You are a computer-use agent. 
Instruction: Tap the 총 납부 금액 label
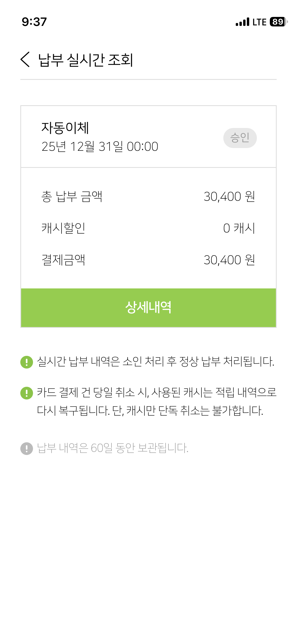click(72, 197)
